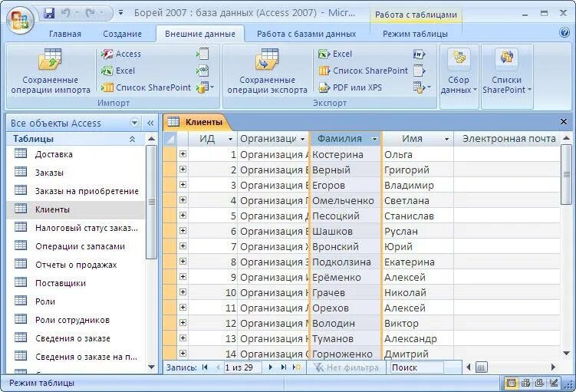Import from Access database
This screenshot has height=392, width=576.
tap(122, 54)
